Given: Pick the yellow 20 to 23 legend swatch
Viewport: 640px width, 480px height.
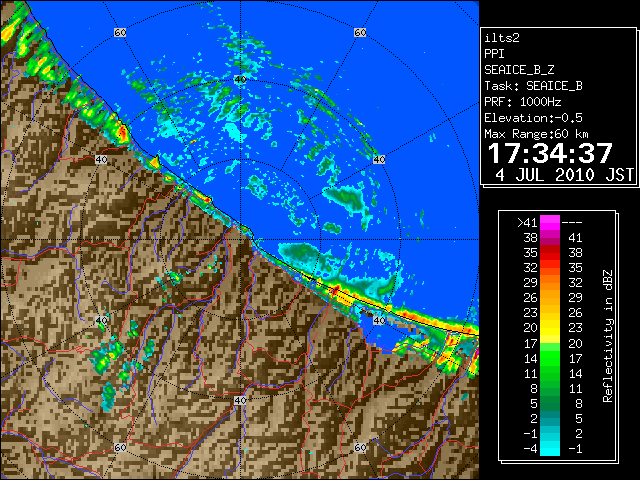Looking at the screenshot, I should [x=550, y=328].
